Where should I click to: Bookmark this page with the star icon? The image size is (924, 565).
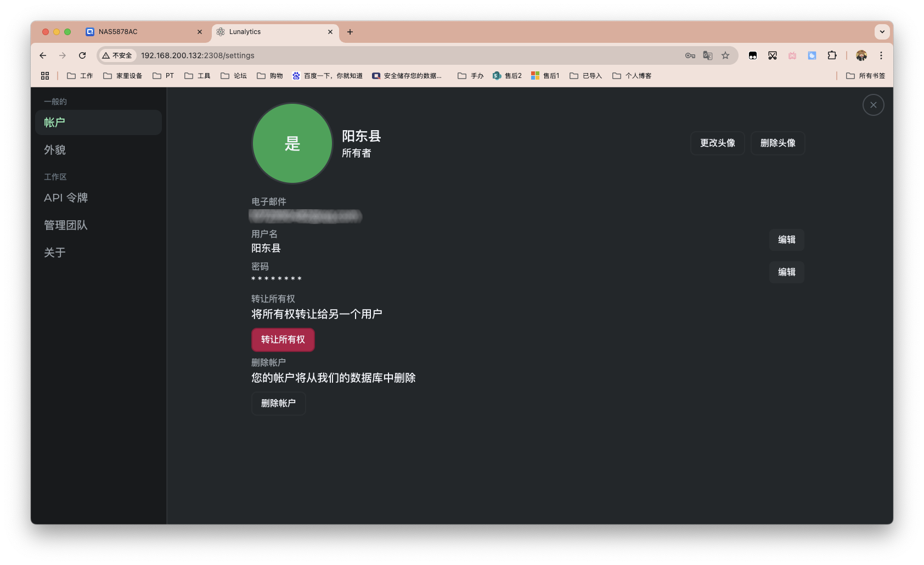click(726, 55)
